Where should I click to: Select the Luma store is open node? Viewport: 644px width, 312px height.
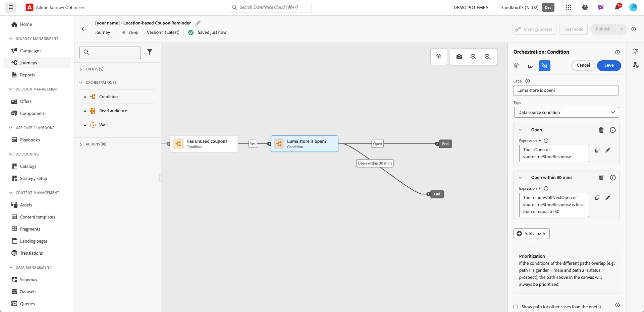(305, 144)
